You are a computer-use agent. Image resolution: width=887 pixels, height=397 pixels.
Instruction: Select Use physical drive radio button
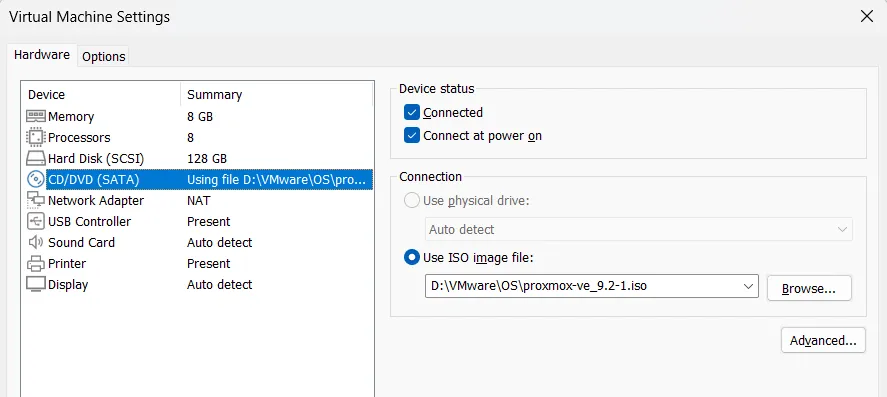pyautogui.click(x=412, y=201)
